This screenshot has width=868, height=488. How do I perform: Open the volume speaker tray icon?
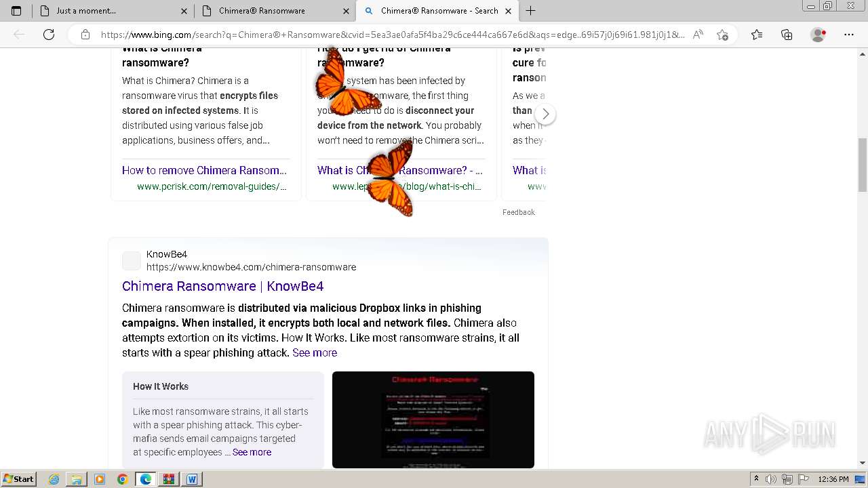(770, 479)
